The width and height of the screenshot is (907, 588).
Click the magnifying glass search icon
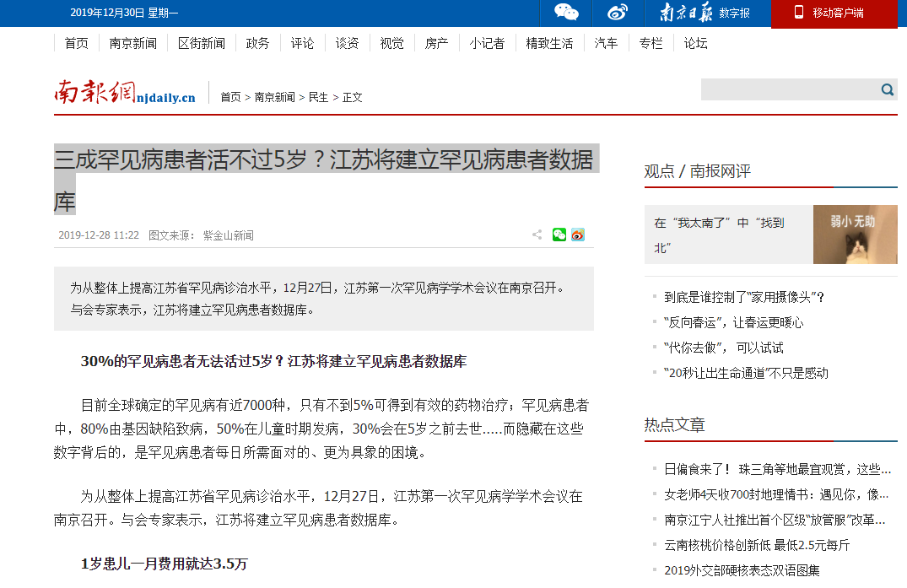click(x=887, y=89)
